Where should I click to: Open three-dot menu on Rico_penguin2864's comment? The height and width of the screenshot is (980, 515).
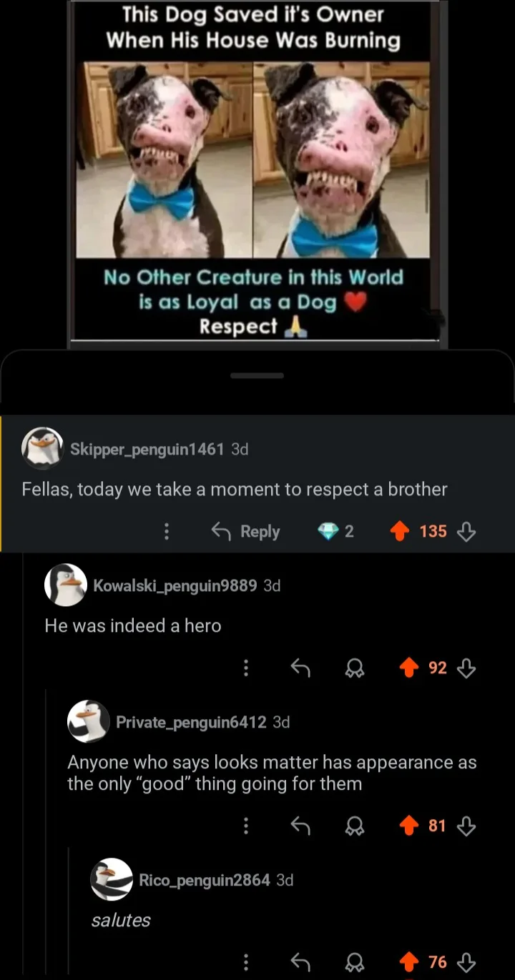tap(246, 962)
